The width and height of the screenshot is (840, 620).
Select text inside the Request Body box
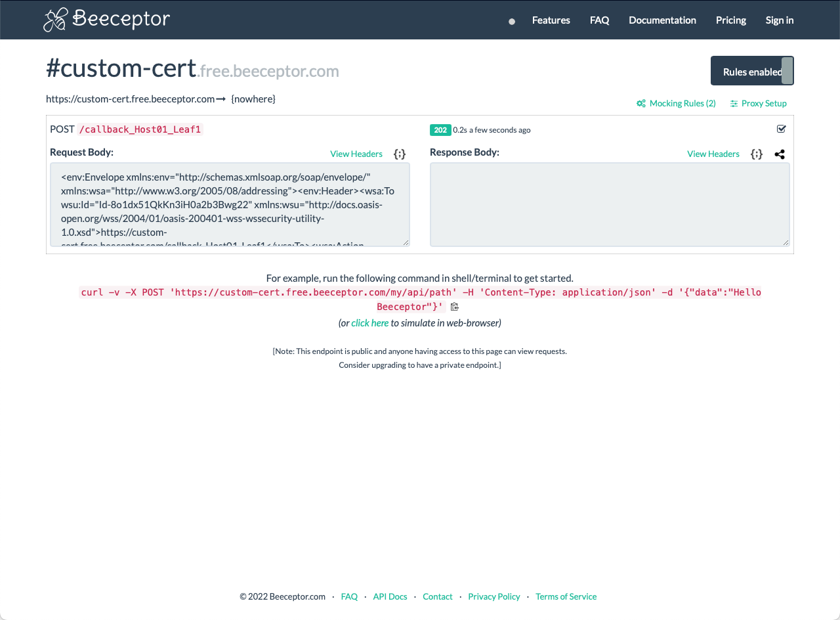[x=230, y=204]
